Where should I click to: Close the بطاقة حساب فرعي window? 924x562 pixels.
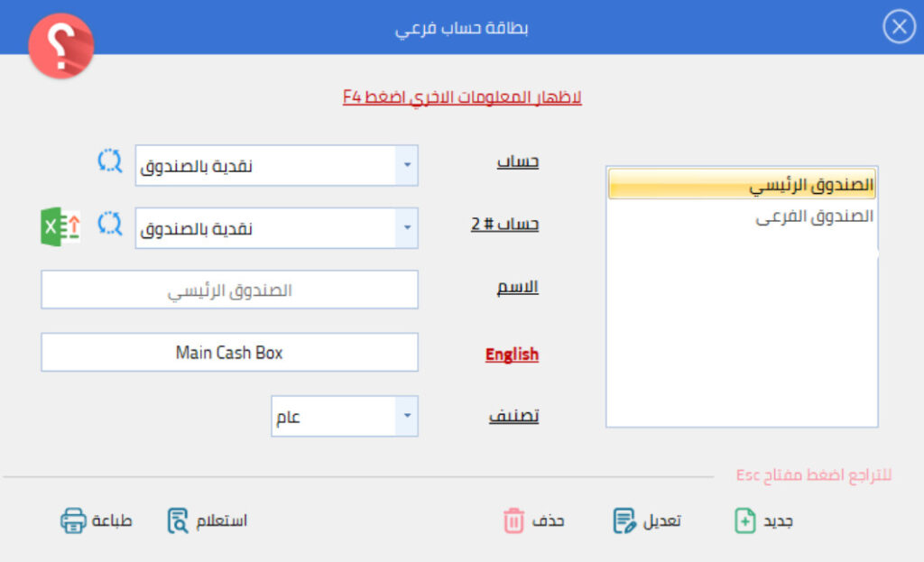tap(899, 28)
